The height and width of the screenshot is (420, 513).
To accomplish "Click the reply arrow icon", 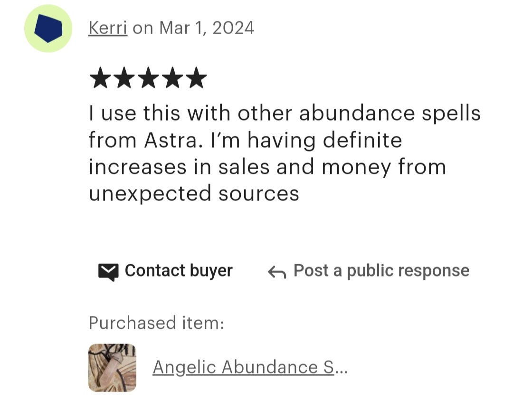I will (x=277, y=272).
